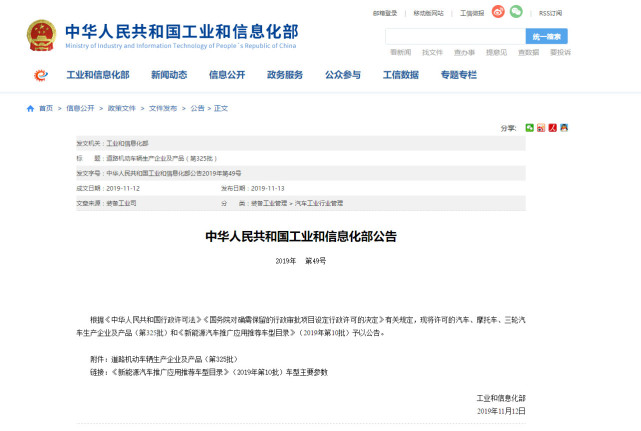Select 查数据 search shortcut
The image size is (641, 431).
coord(528,52)
